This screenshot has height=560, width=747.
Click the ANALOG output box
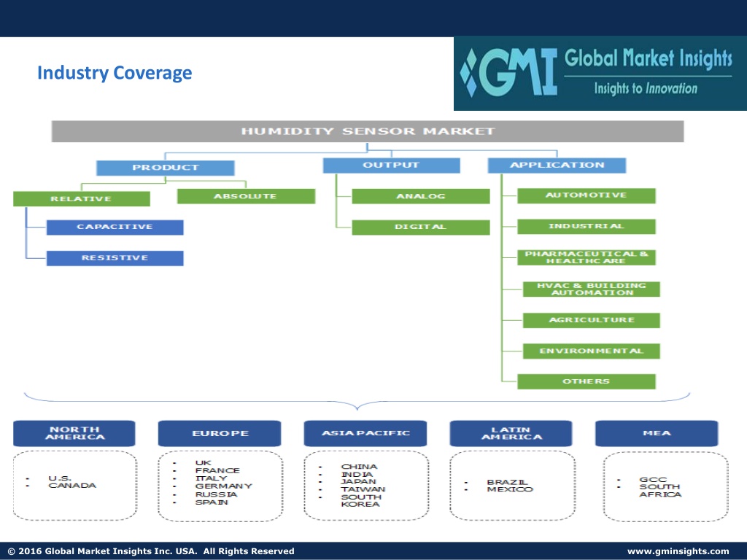pyautogui.click(x=421, y=196)
